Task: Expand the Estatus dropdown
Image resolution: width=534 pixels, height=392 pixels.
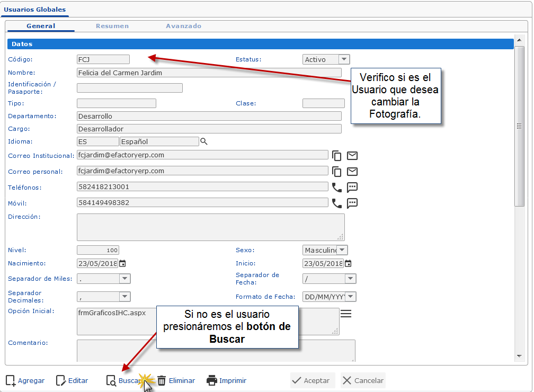Action: tap(344, 59)
